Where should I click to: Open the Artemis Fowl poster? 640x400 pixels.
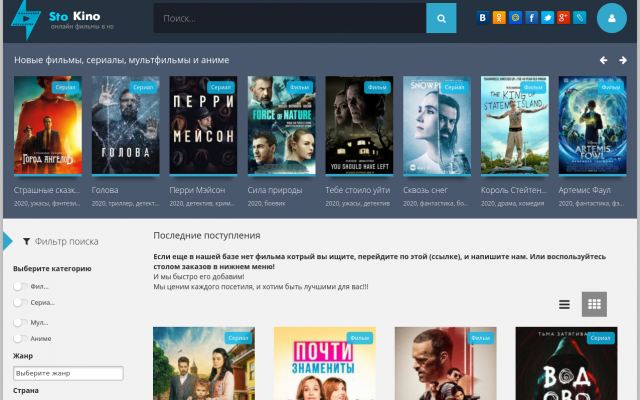pyautogui.click(x=592, y=125)
